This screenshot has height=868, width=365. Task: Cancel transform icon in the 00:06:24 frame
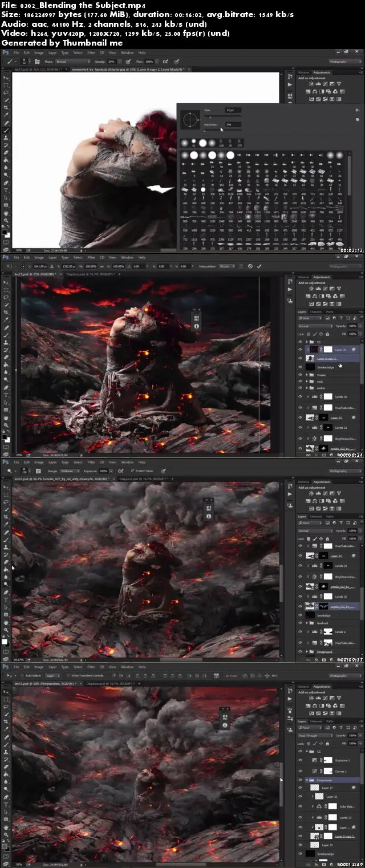coord(250,266)
